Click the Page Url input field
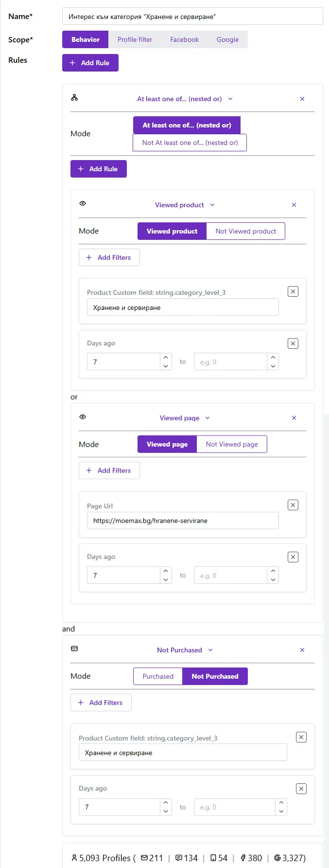Image resolution: width=329 pixels, height=868 pixels. [x=183, y=521]
